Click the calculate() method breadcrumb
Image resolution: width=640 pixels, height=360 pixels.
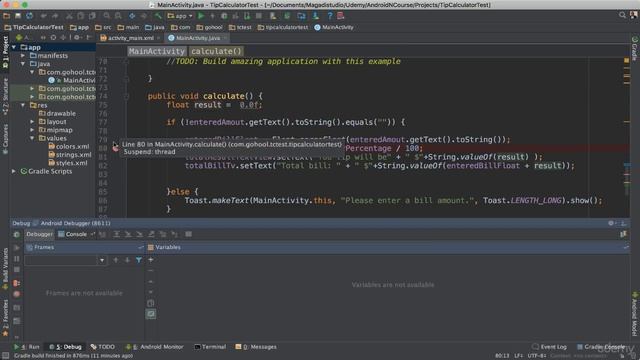click(x=216, y=51)
